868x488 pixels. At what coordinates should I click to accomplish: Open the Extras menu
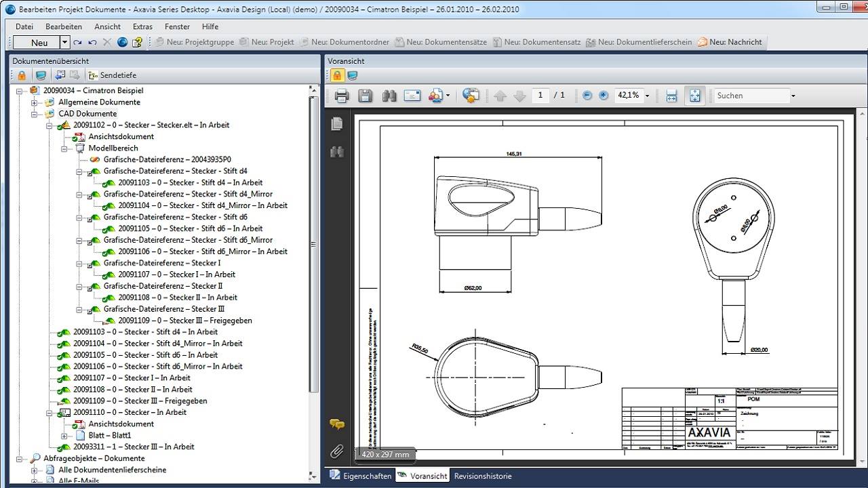pos(143,26)
